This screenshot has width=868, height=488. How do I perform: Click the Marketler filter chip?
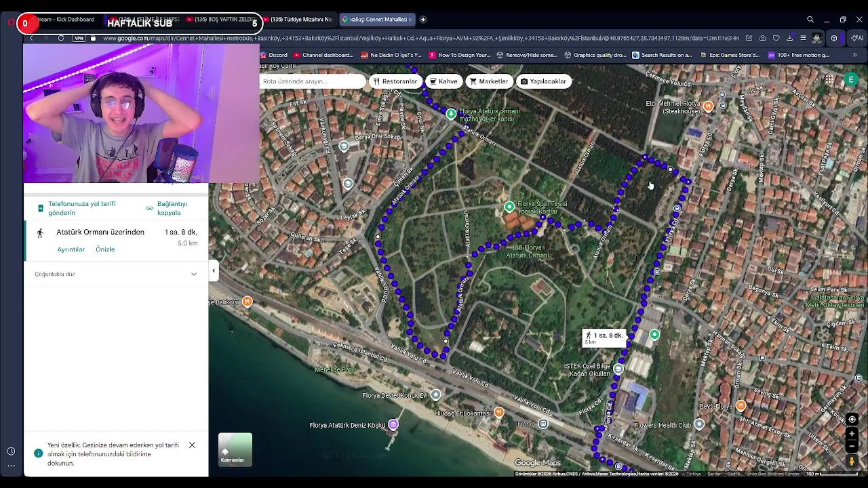pos(488,81)
